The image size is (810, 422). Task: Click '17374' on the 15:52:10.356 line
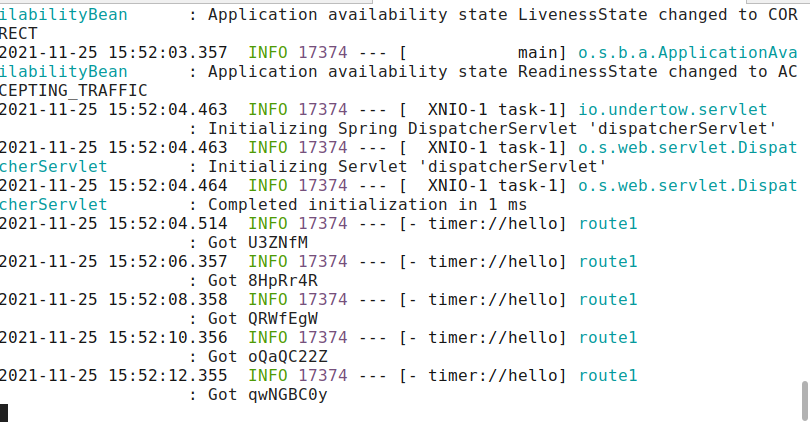[x=323, y=338]
